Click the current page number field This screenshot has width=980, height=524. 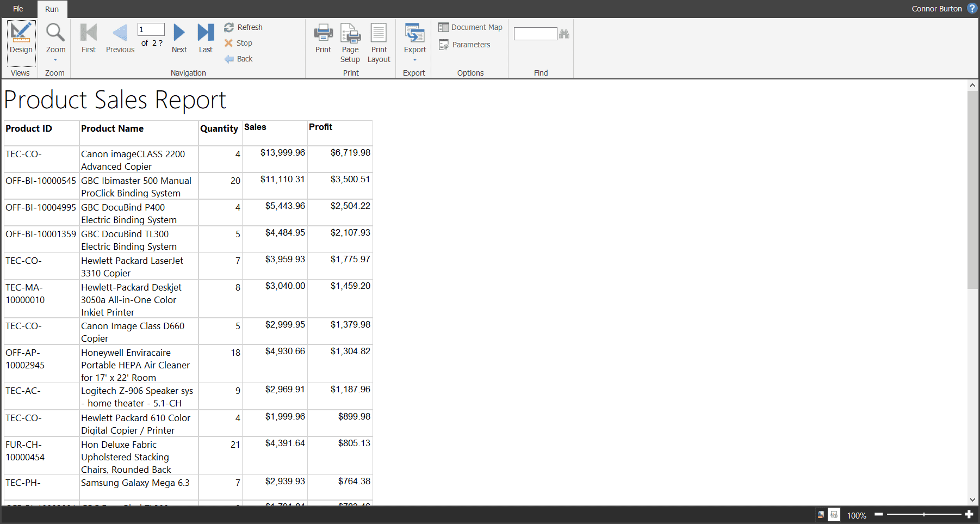click(x=151, y=29)
